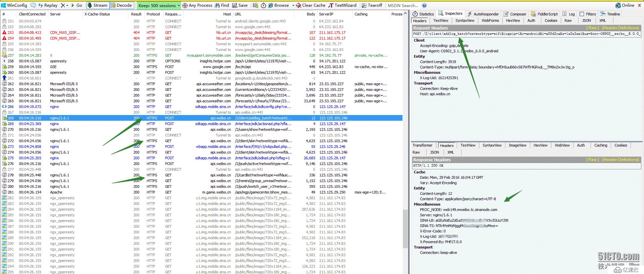Screen dimensions: 644x274
Task: Sort by the ServerIP column header
Action: 335,14
